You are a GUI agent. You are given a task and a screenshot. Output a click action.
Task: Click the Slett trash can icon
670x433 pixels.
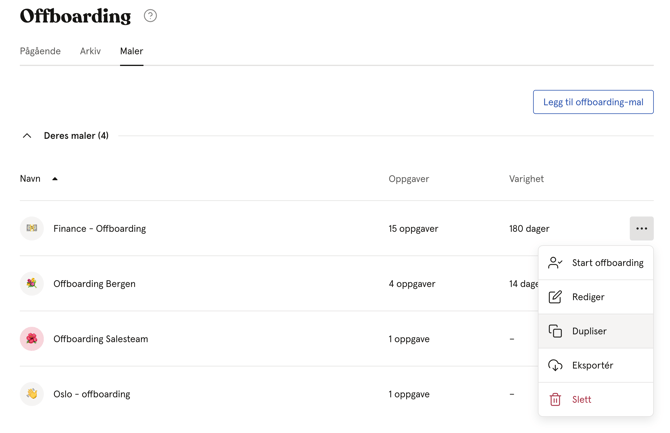[555, 399]
